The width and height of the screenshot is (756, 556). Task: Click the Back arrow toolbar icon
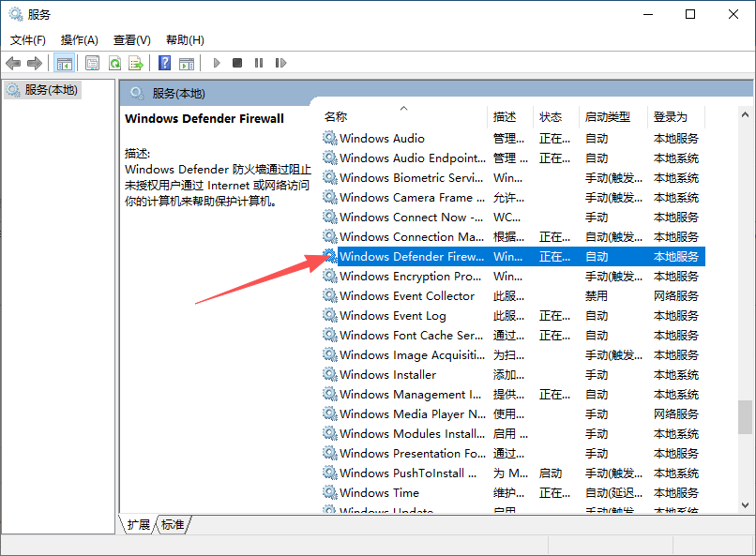(13, 63)
